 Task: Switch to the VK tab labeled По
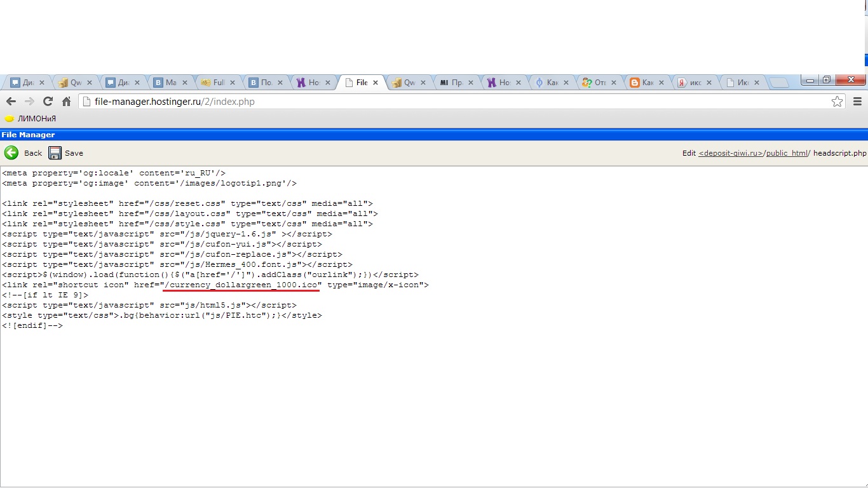(x=267, y=83)
